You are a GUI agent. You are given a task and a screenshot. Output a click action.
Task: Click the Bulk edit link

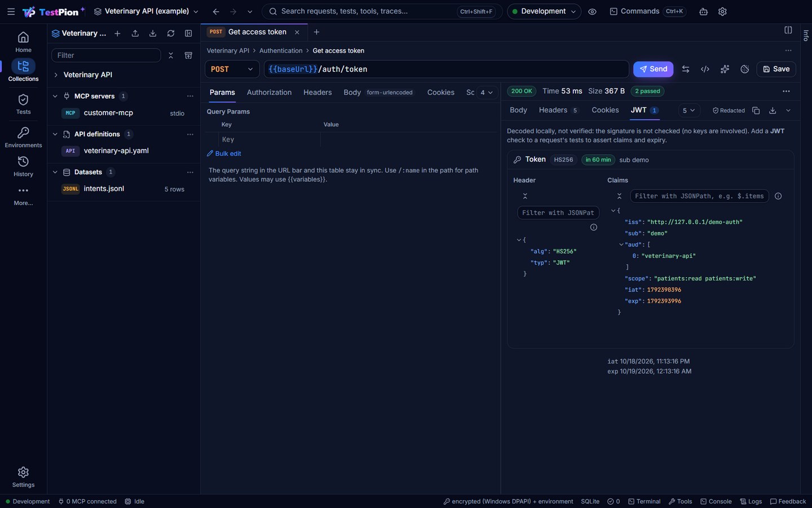pyautogui.click(x=224, y=154)
